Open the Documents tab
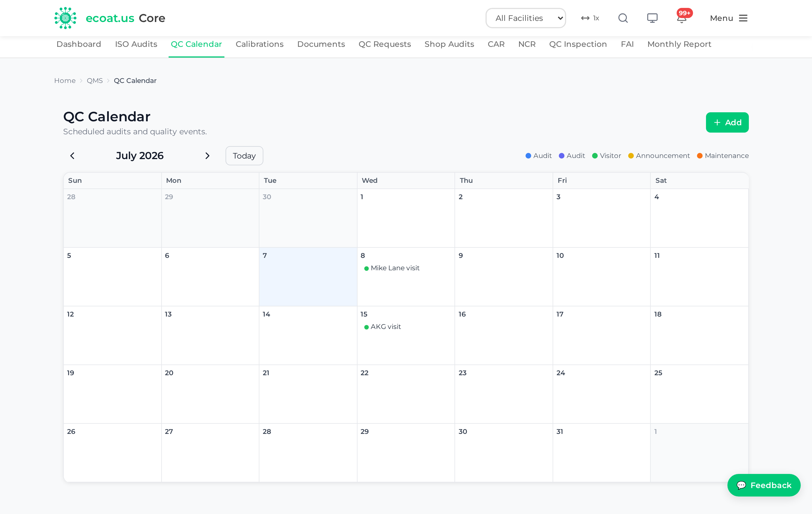Screen dimensions: 812x514 click(x=321, y=44)
